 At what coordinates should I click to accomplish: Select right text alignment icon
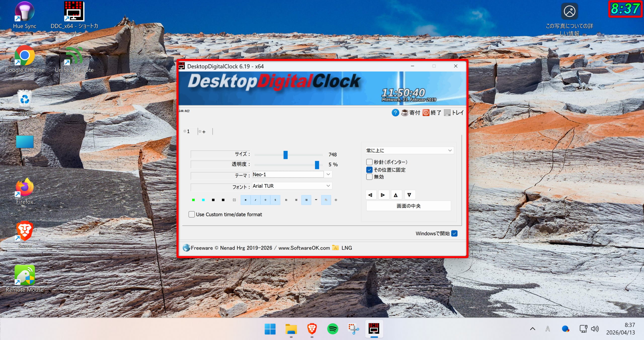click(306, 200)
